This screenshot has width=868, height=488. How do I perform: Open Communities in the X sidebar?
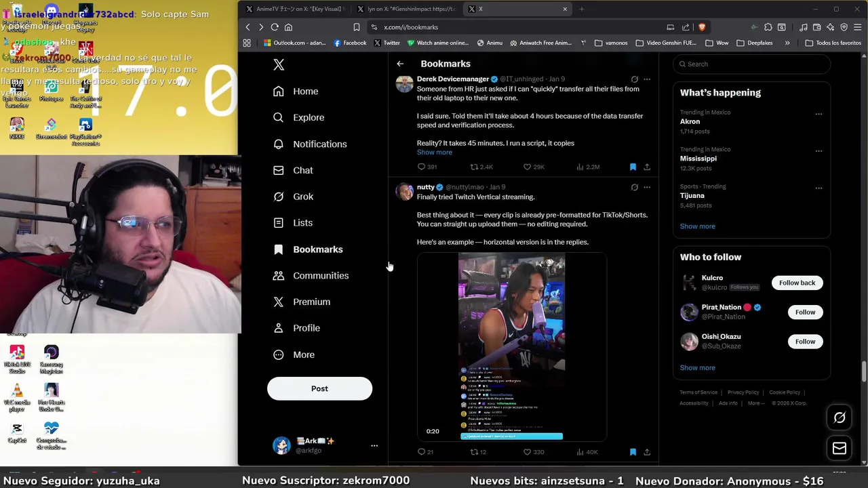[x=311, y=276]
